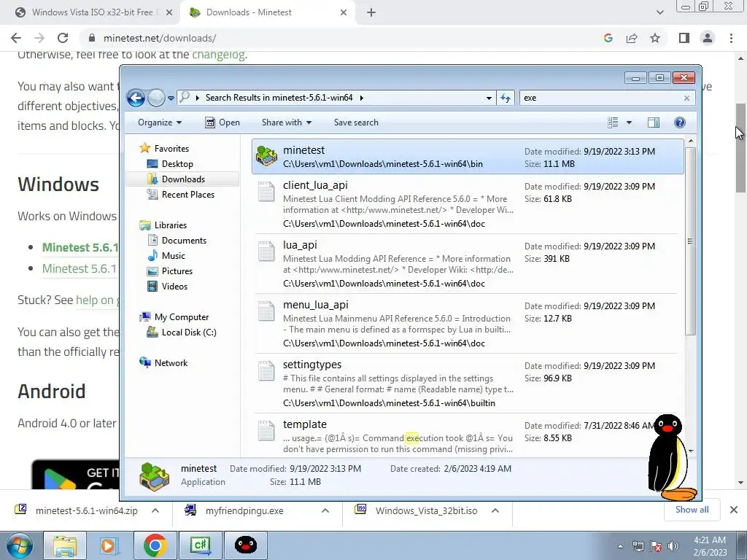The image size is (747, 560).
Task: Click the refresh button next to address bar
Action: click(x=506, y=98)
